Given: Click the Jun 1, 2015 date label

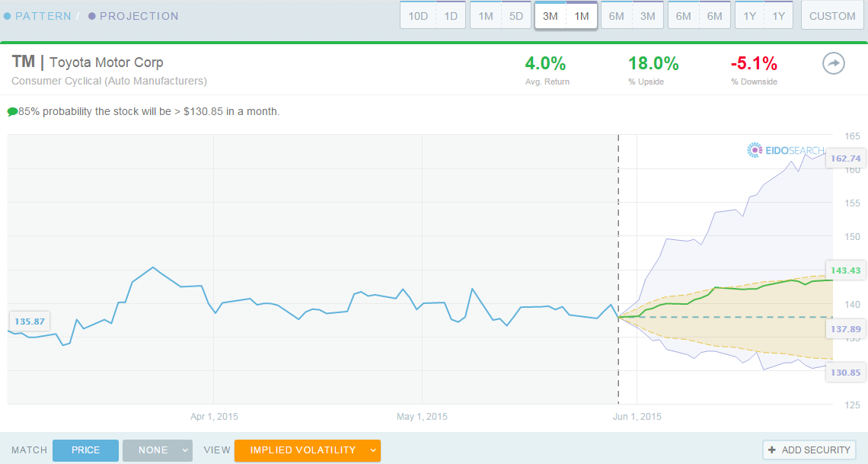Looking at the screenshot, I should tap(637, 417).
